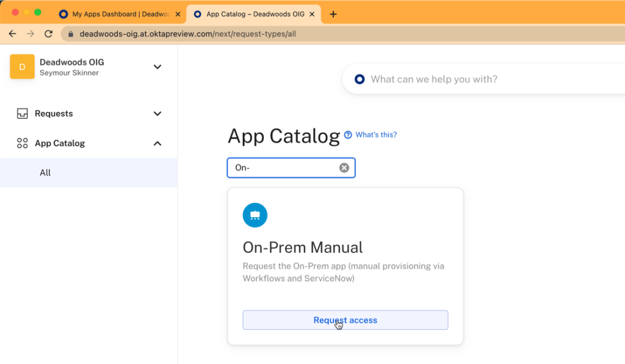
Task: Click Request access for On-Prem Manual
Action: point(345,319)
